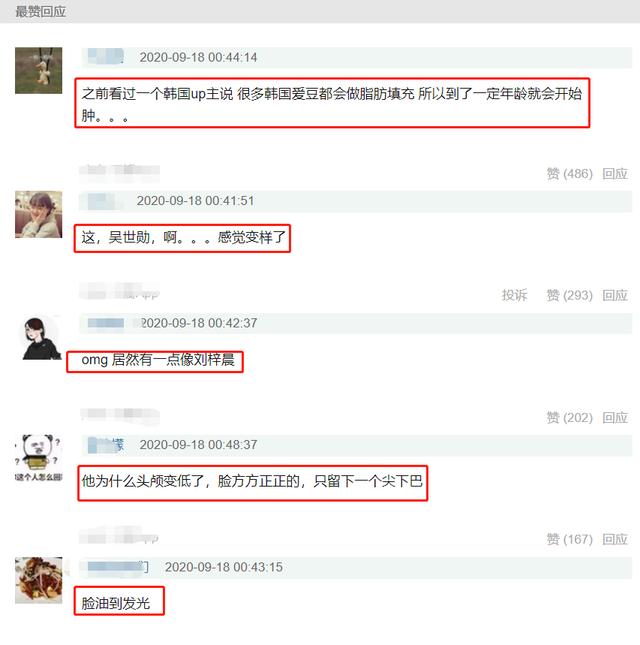Open blurred username posted at 00:44:14

coord(106,57)
